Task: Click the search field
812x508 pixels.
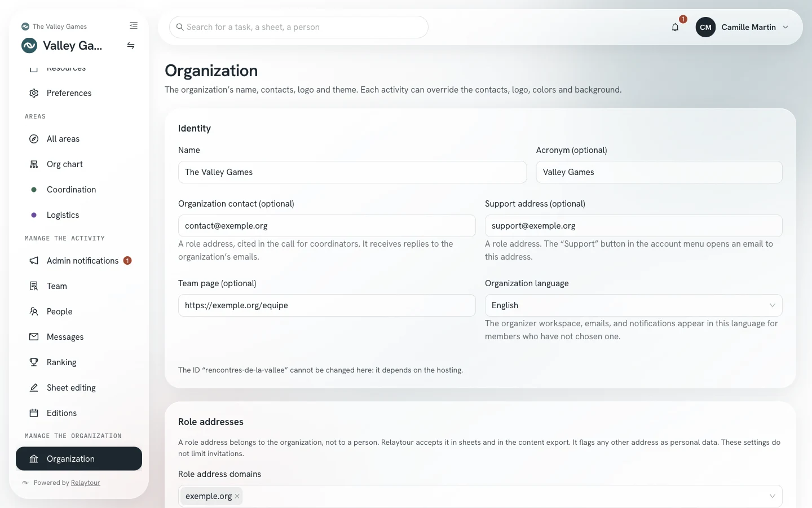Action: (x=299, y=27)
